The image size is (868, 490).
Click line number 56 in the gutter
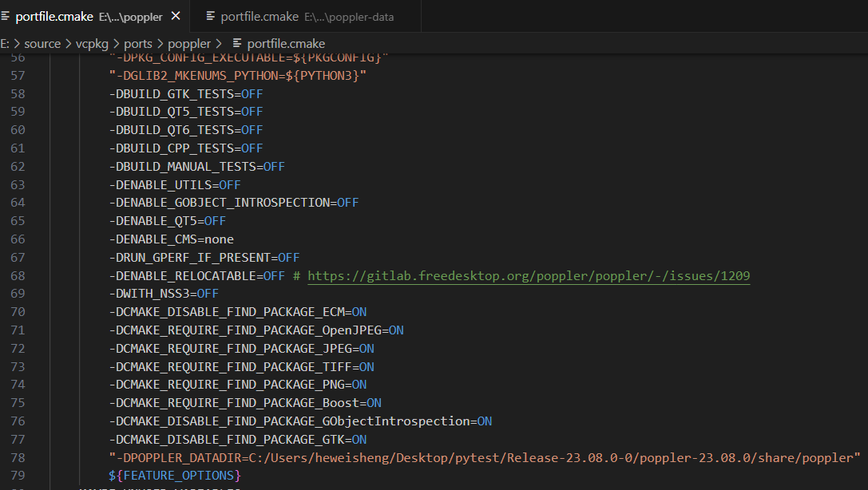[x=16, y=57]
